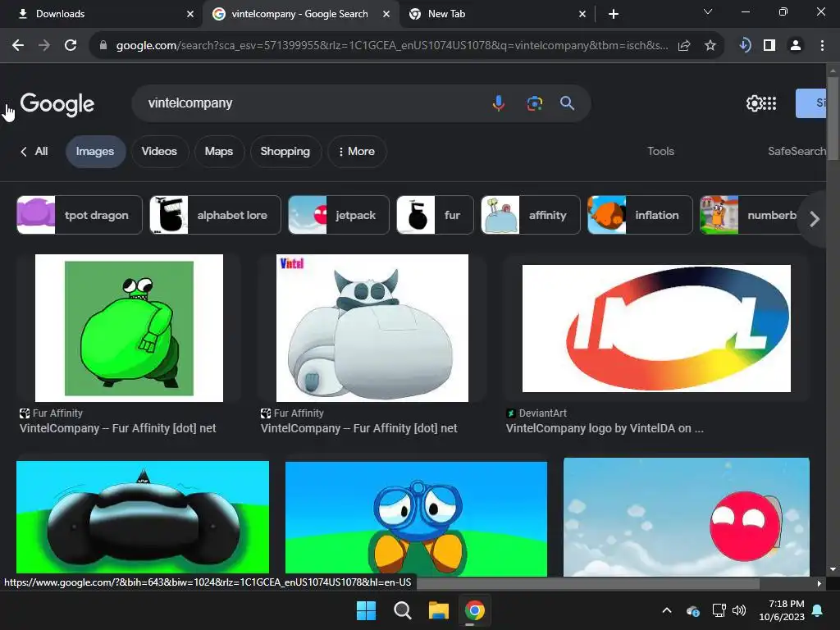840x630 pixels.
Task: Close the Downloads tab
Action: pos(190,14)
